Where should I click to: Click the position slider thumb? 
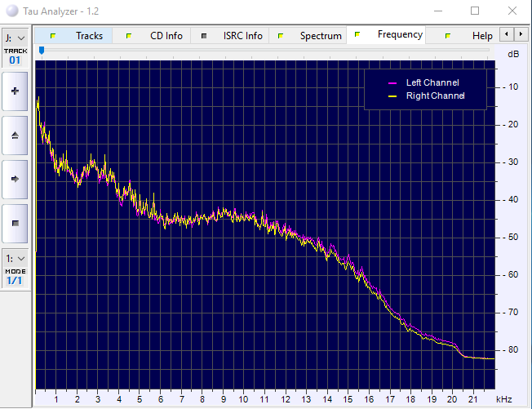(42, 51)
